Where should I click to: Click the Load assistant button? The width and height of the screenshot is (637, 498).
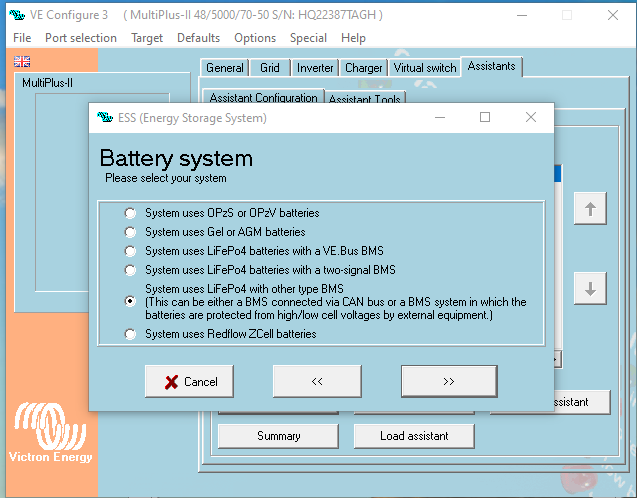(x=414, y=436)
